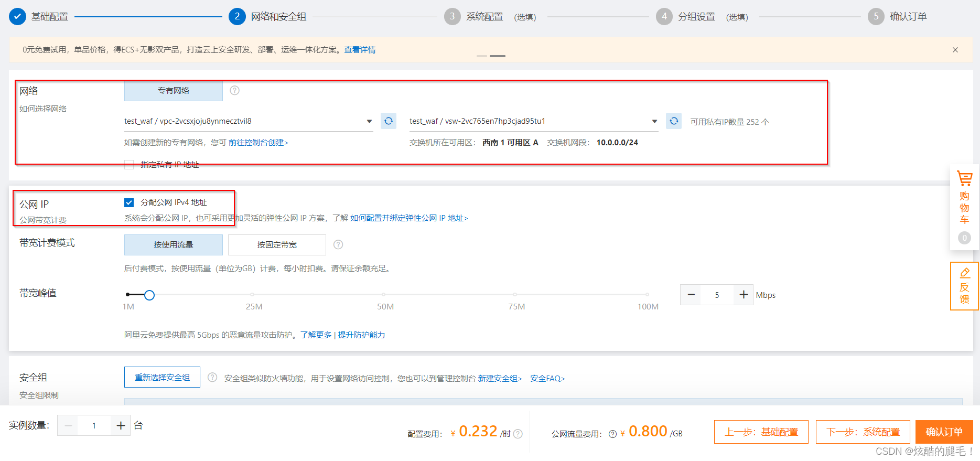Refresh the VPC list
This screenshot has height=461, width=980.
(x=389, y=121)
